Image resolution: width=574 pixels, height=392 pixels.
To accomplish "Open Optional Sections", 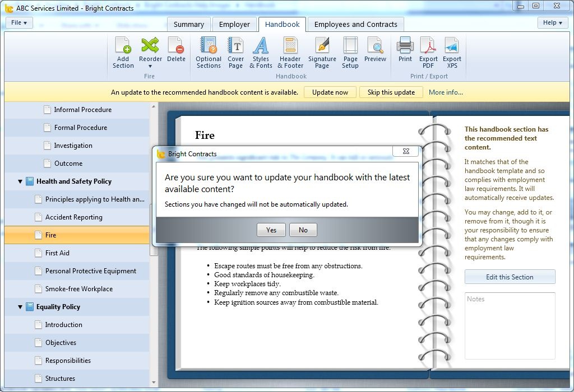I will (209, 53).
